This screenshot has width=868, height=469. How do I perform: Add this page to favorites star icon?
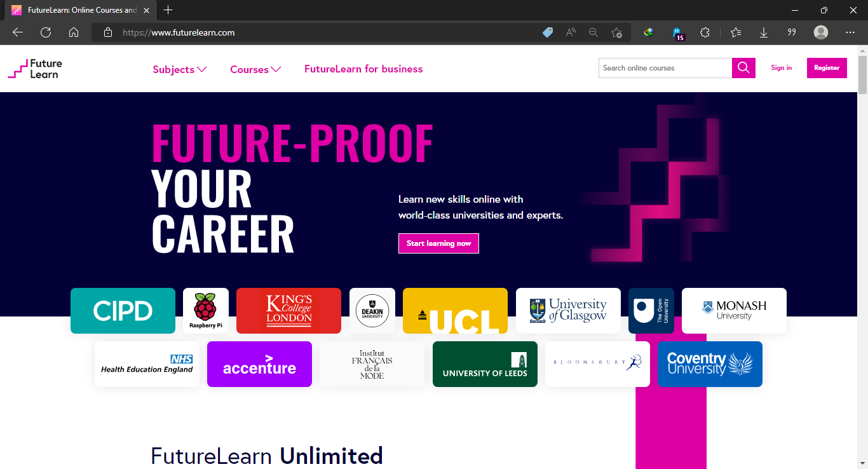(616, 32)
